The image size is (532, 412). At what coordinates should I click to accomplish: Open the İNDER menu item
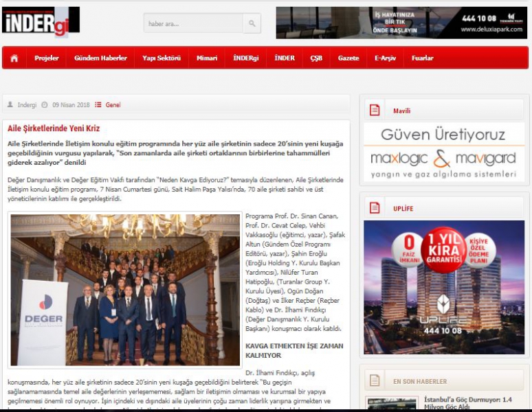[285, 58]
